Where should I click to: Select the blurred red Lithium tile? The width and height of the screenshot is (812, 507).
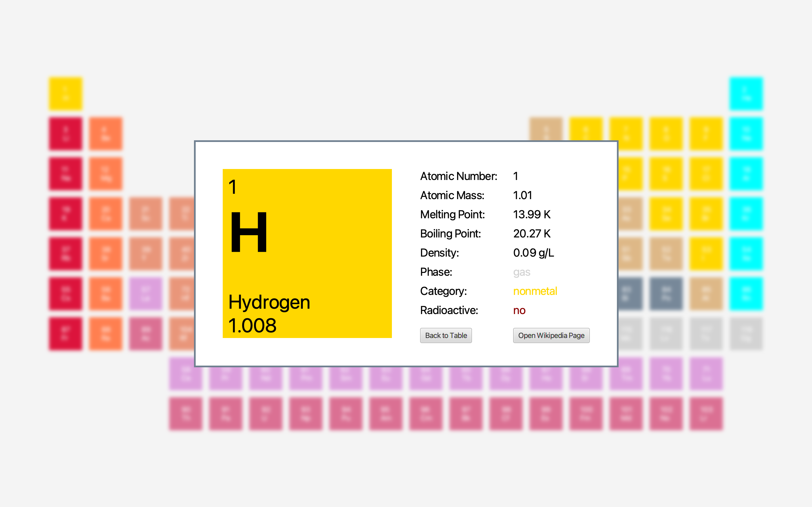65,134
